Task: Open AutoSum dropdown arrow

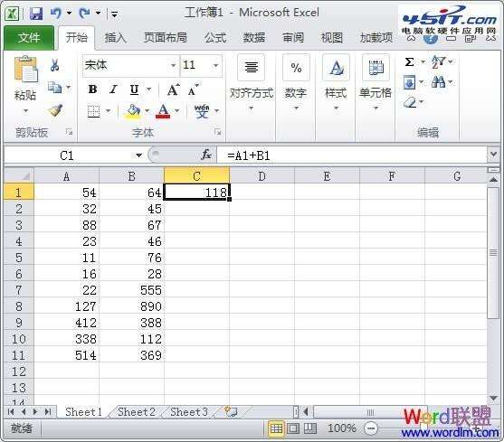Action: tap(423, 61)
